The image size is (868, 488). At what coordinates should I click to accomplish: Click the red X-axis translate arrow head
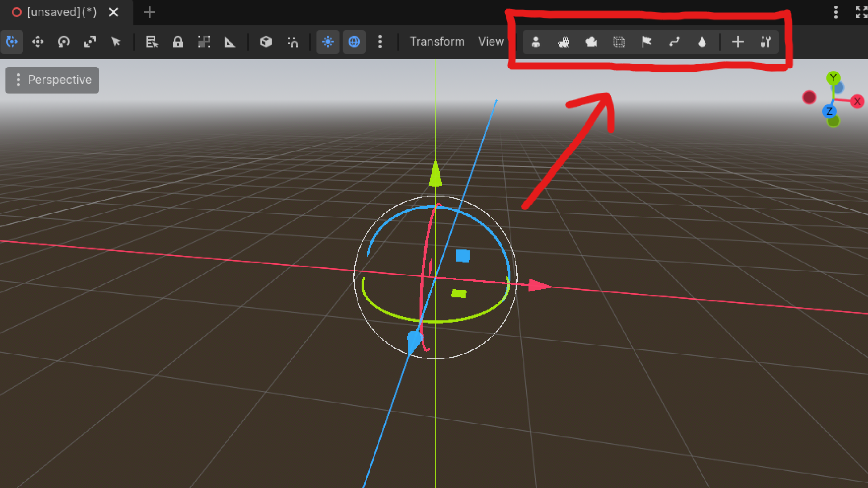point(539,286)
